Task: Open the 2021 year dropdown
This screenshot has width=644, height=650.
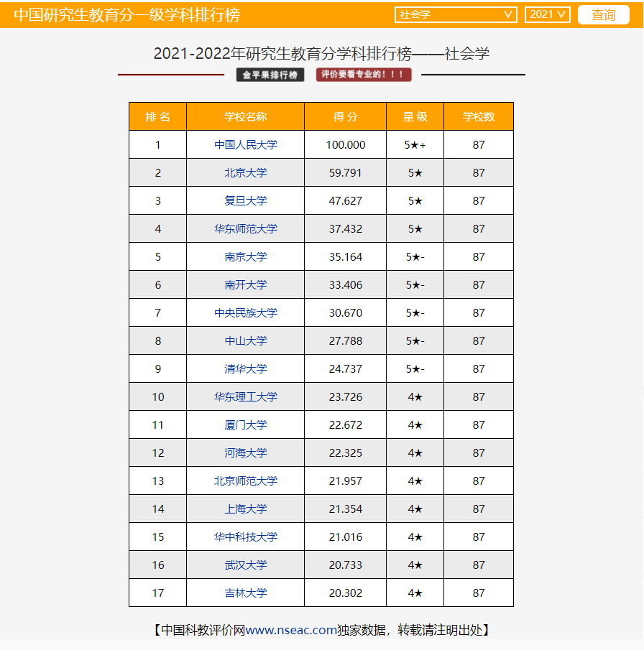Action: (x=547, y=14)
